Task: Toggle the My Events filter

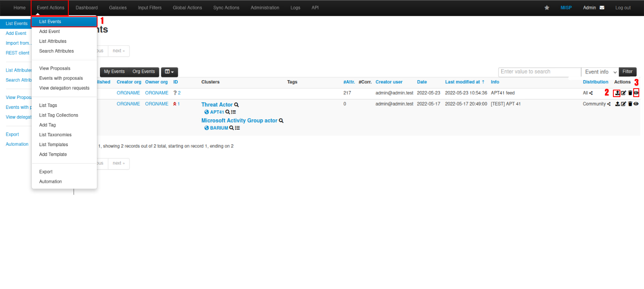Action: pyautogui.click(x=114, y=72)
